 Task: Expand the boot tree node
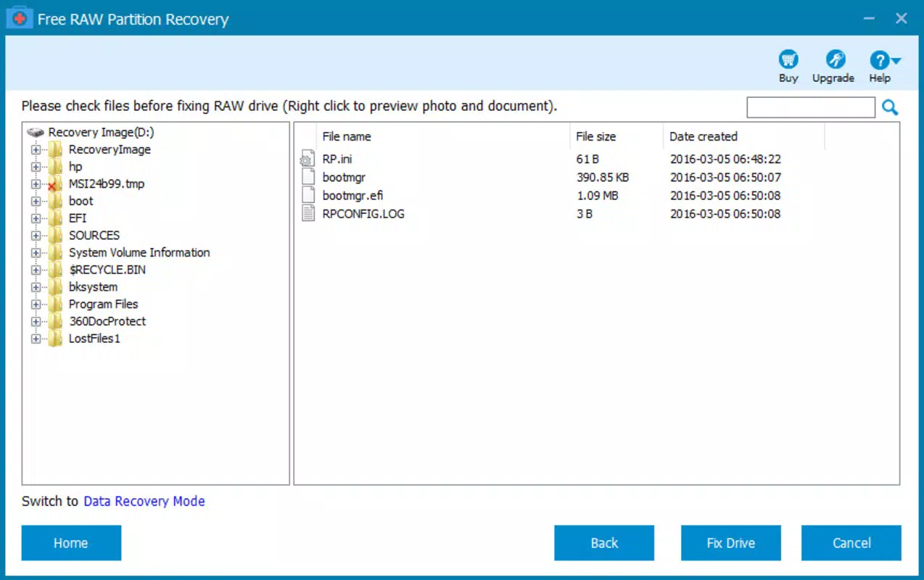[x=36, y=202]
